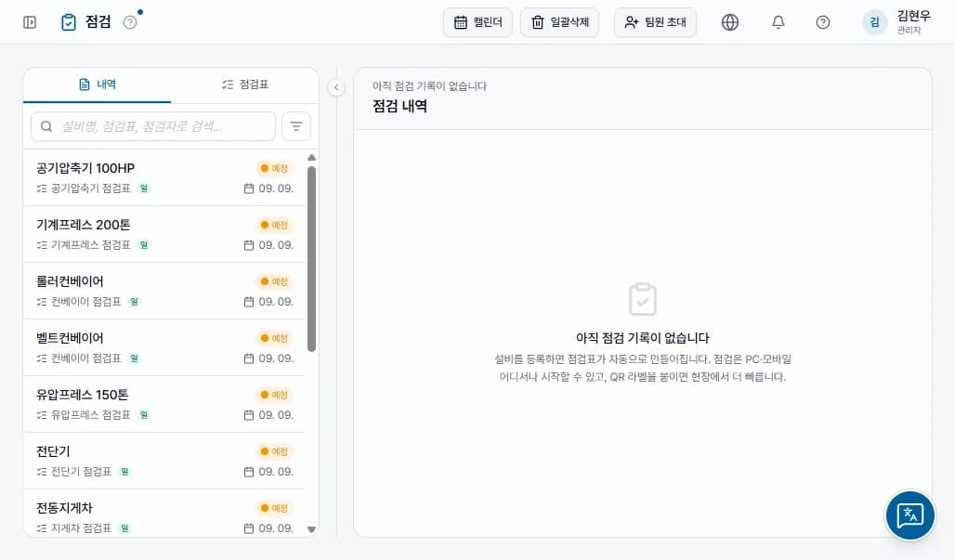Select 유압프레스 150톤 inspection item
The image size is (955, 560).
(x=164, y=404)
